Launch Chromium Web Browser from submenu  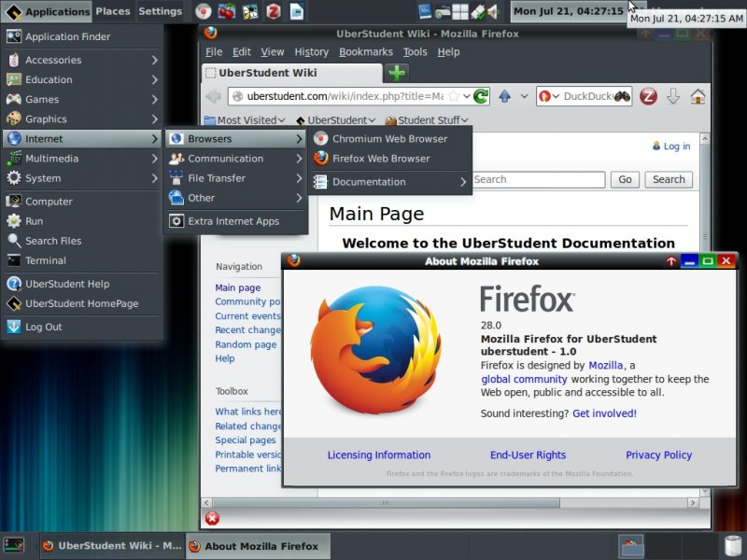(389, 138)
